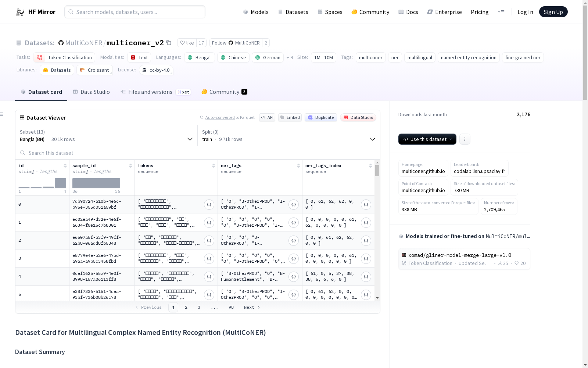
Task: Expand tokens cell in row 2
Action: 209,241
